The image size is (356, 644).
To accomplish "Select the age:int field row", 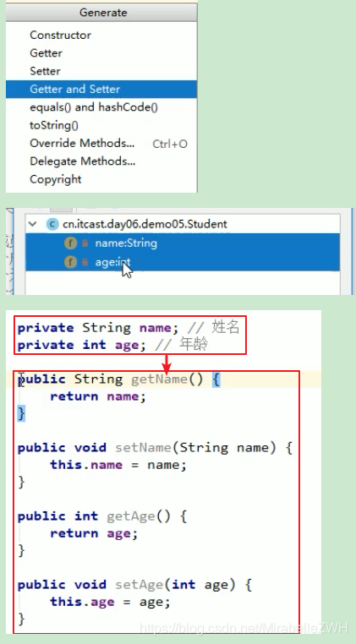I will [183, 262].
